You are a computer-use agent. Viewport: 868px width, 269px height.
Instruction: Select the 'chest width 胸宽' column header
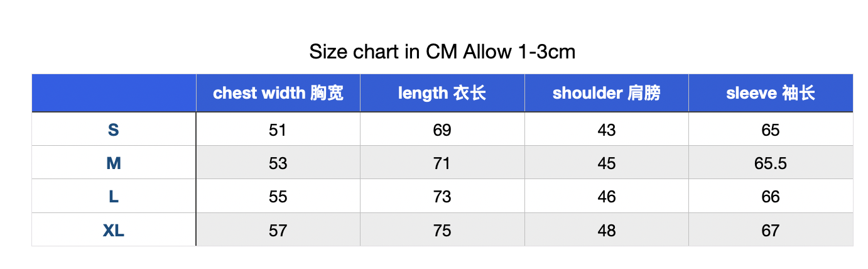point(278,93)
